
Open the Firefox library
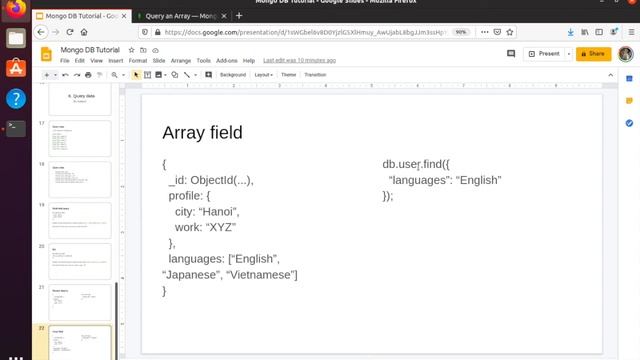(585, 32)
